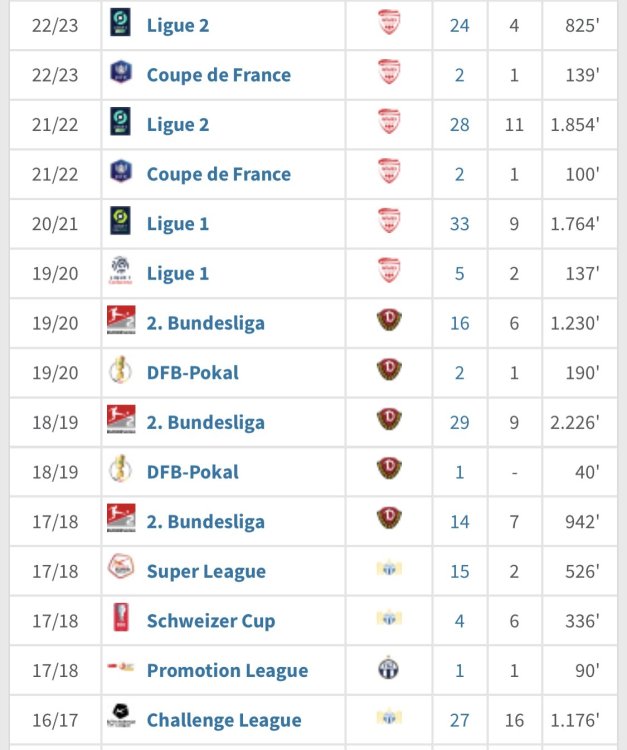
Task: Click club crest in Promotion League row
Action: pyautogui.click(x=388, y=669)
